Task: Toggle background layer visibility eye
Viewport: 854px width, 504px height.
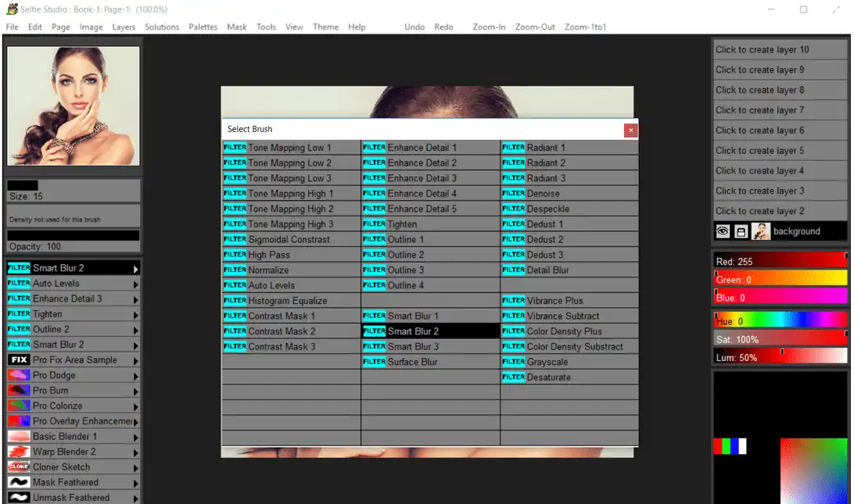Action: (x=723, y=231)
